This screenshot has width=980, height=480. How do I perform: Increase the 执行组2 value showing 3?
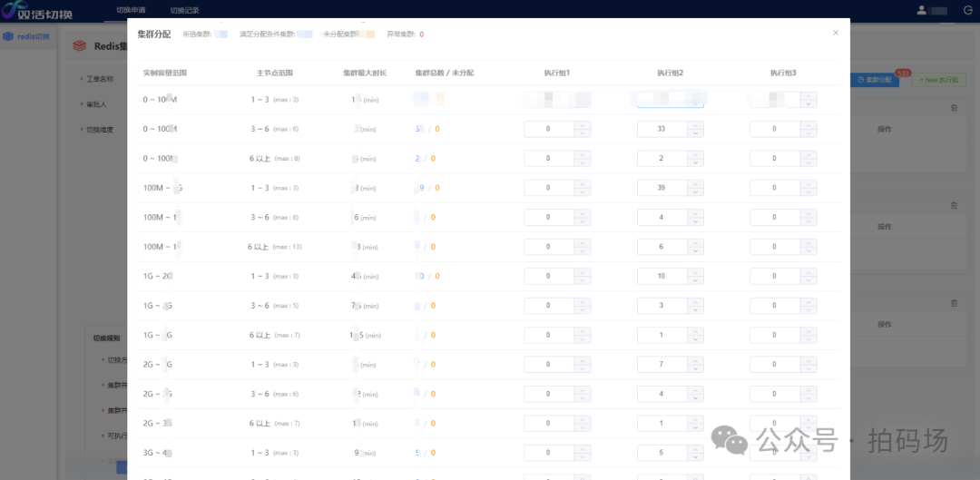[x=696, y=301]
